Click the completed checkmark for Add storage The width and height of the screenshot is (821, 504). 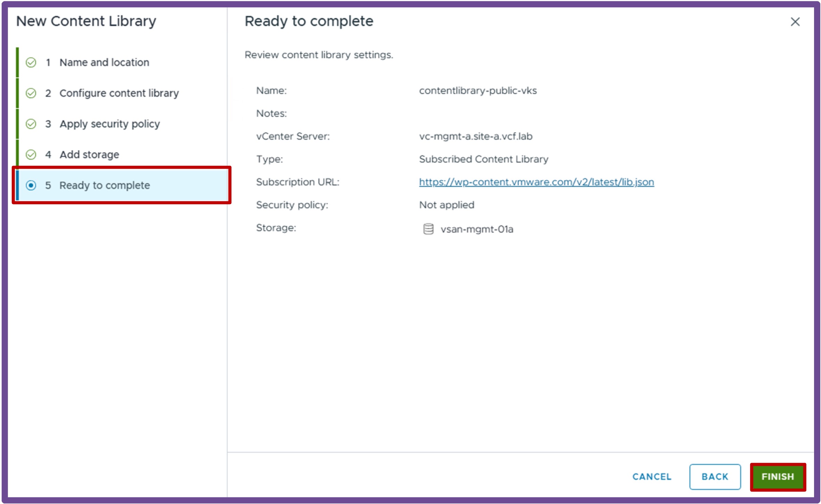(x=31, y=154)
